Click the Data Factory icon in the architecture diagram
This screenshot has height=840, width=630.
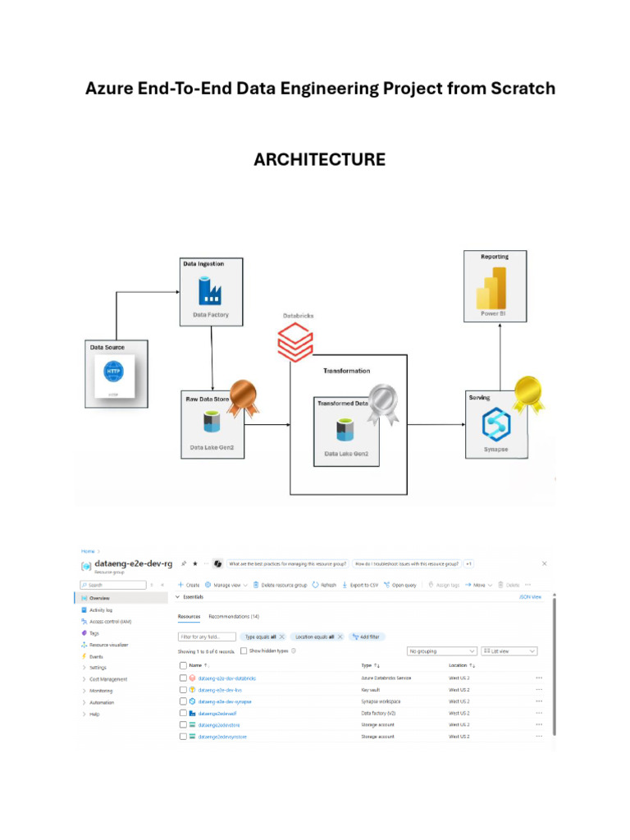point(210,290)
